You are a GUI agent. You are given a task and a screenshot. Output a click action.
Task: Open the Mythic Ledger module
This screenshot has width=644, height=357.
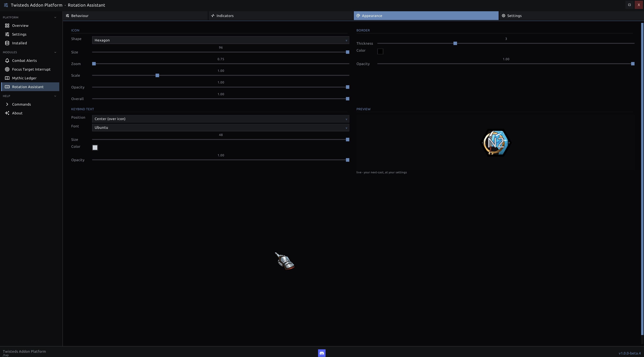(x=30, y=78)
